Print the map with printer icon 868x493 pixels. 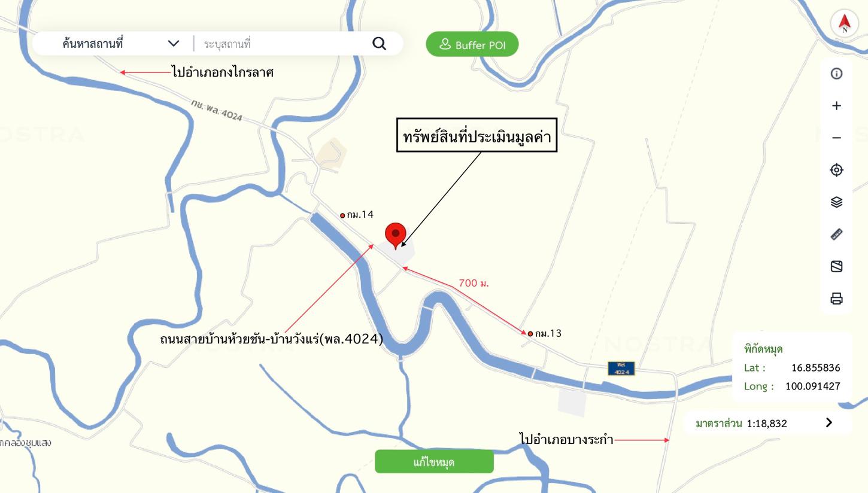836,299
